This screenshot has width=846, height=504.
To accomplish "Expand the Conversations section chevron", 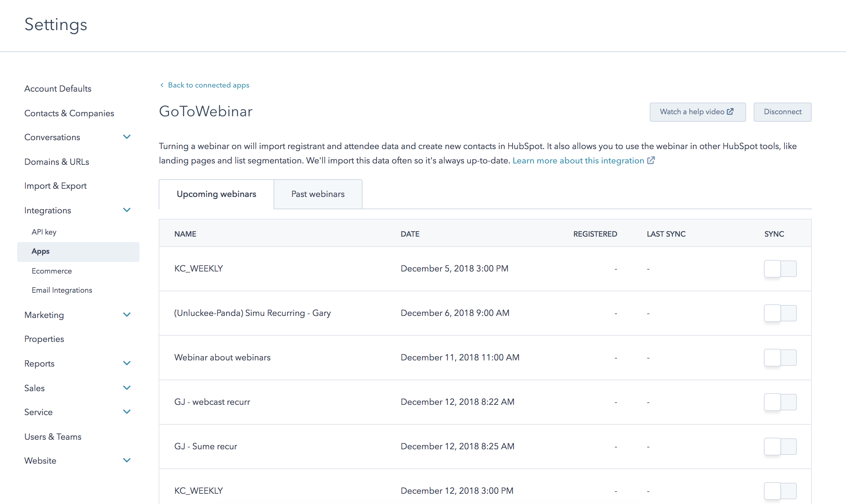I will pos(127,137).
